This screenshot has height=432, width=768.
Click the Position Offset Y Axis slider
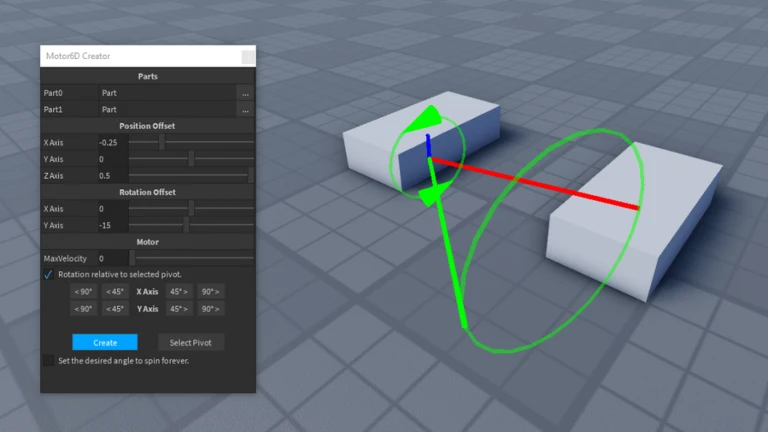pos(191,159)
